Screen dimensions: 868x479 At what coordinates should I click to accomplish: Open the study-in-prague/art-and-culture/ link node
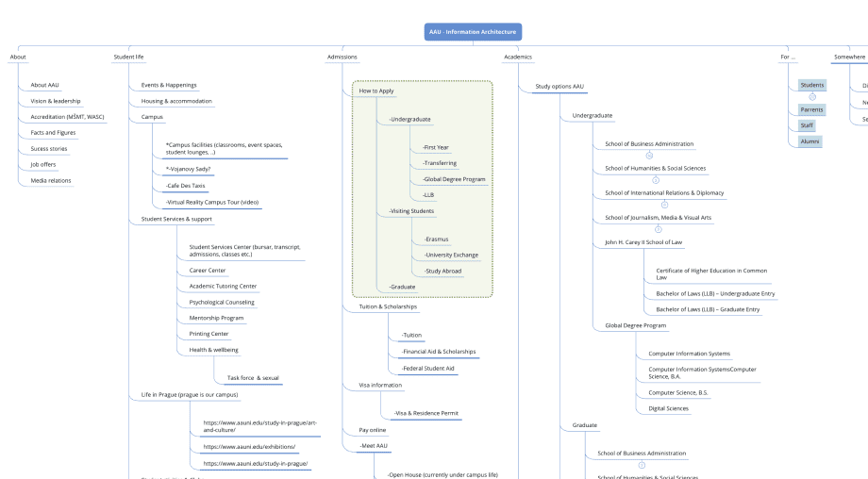click(259, 426)
